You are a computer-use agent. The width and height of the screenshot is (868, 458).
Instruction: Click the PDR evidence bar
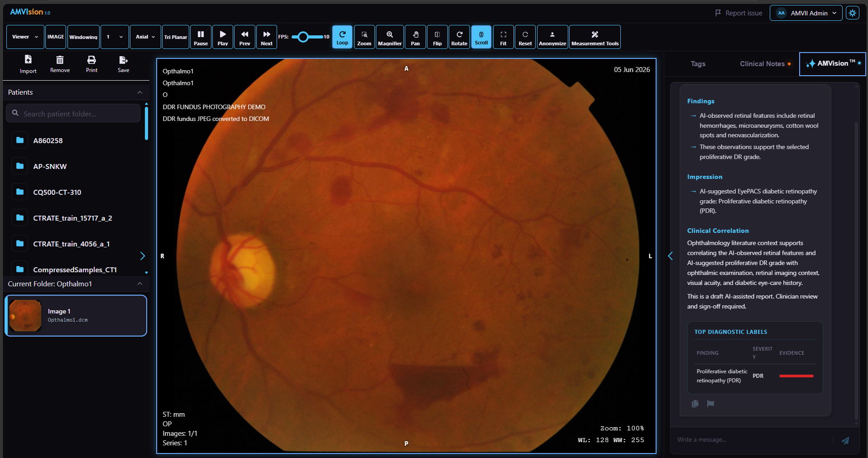pos(796,376)
